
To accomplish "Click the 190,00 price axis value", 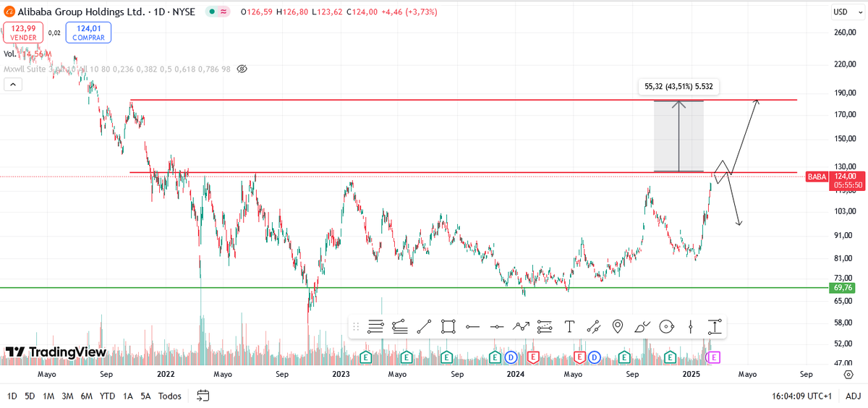I will [845, 93].
